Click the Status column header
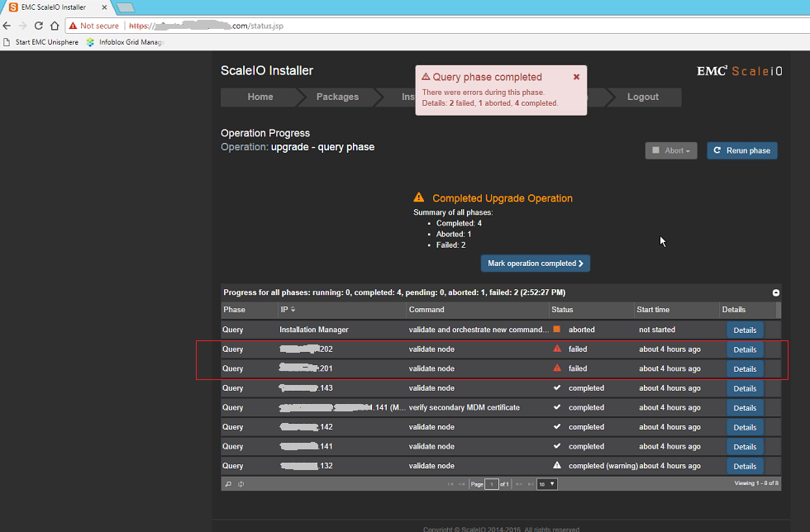Viewport: 810px width, 532px height. pyautogui.click(x=592, y=310)
